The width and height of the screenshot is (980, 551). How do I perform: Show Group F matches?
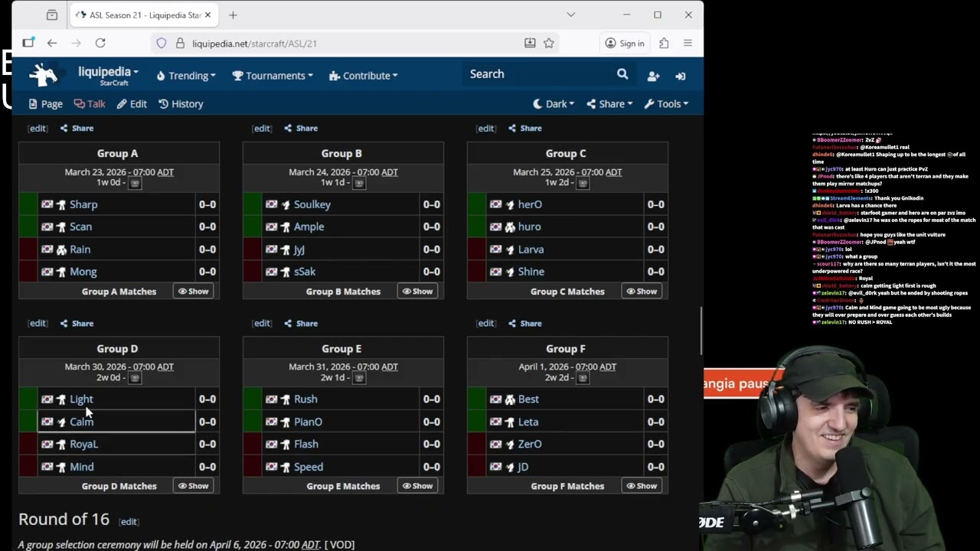click(642, 486)
